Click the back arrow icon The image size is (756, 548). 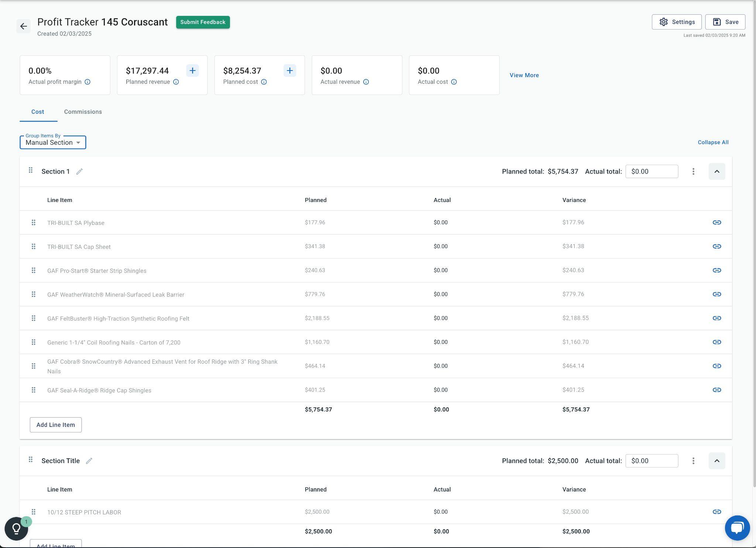[24, 26]
